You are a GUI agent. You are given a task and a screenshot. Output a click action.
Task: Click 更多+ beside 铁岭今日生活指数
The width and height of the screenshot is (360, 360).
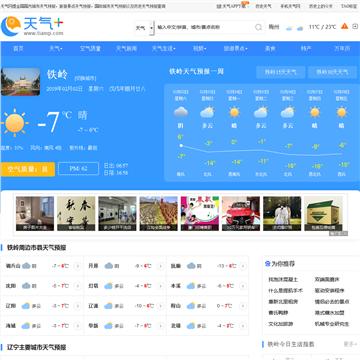pos(350,344)
